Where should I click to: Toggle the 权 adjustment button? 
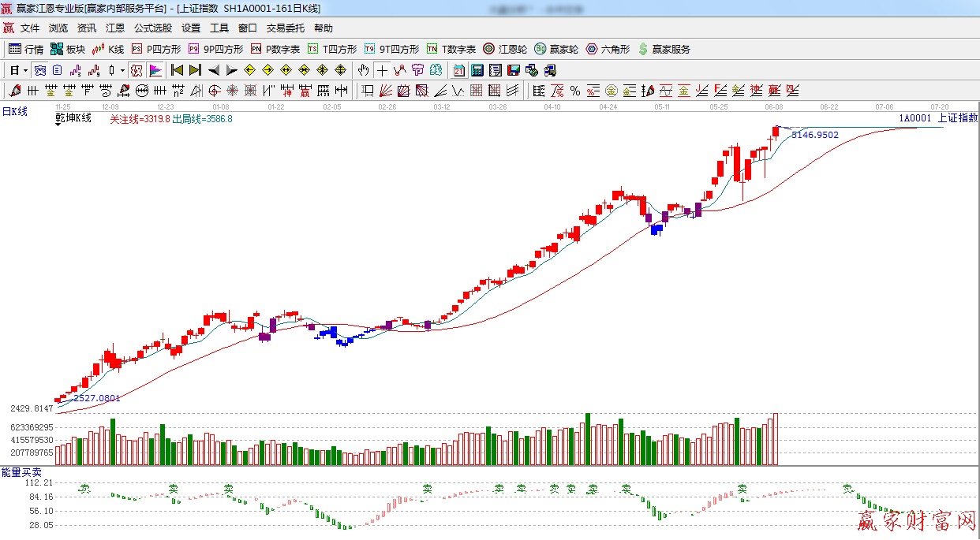tap(137, 70)
